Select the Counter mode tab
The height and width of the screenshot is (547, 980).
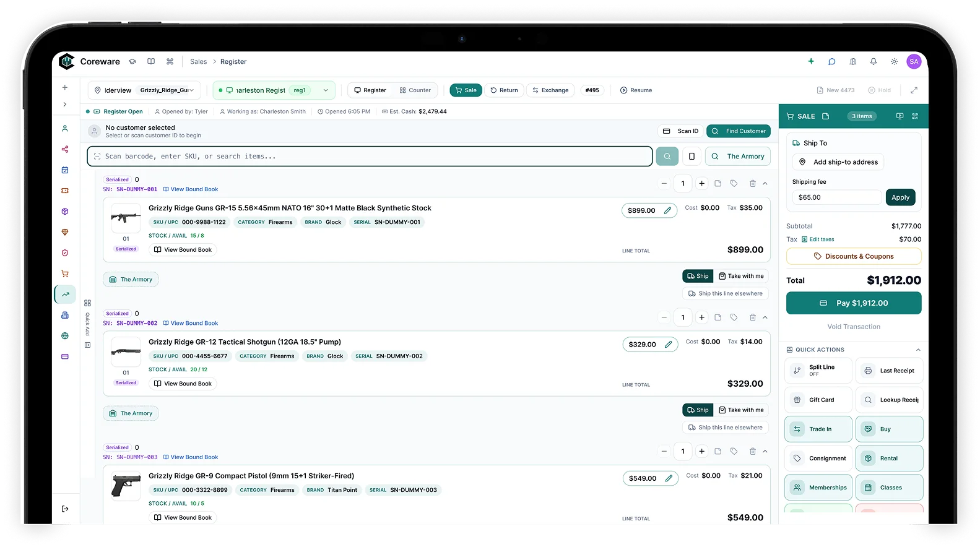click(x=415, y=90)
